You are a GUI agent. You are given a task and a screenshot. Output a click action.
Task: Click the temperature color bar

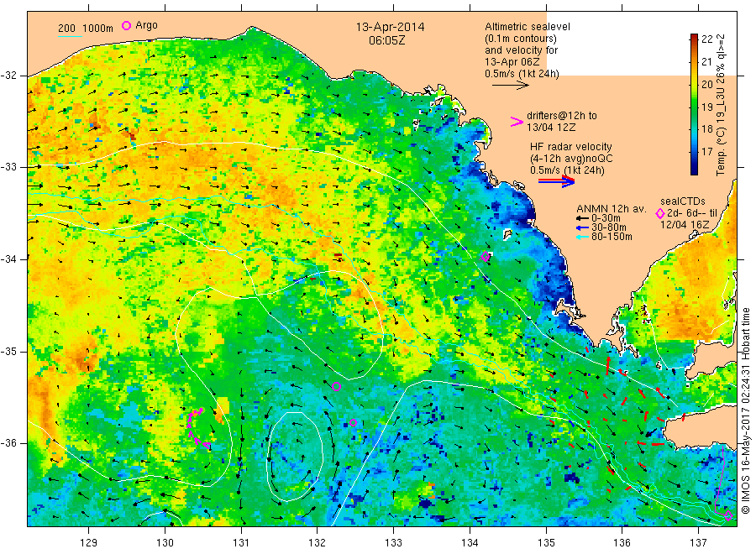tap(694, 104)
